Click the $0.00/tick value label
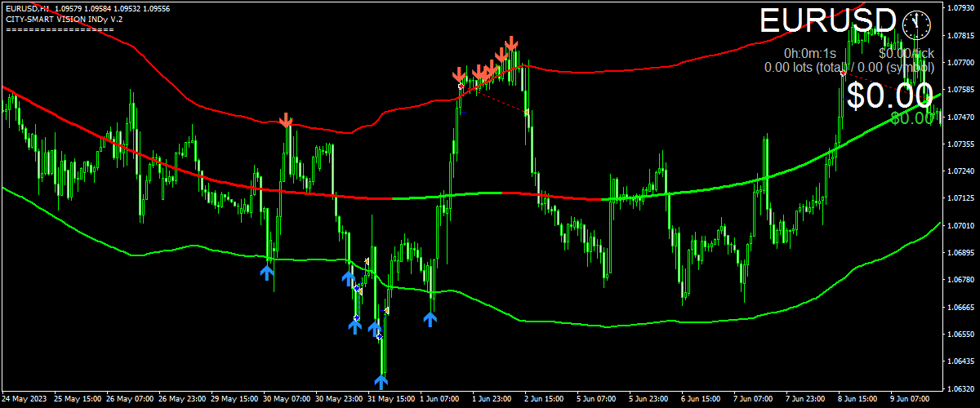The image size is (980, 408). pyautogui.click(x=906, y=54)
